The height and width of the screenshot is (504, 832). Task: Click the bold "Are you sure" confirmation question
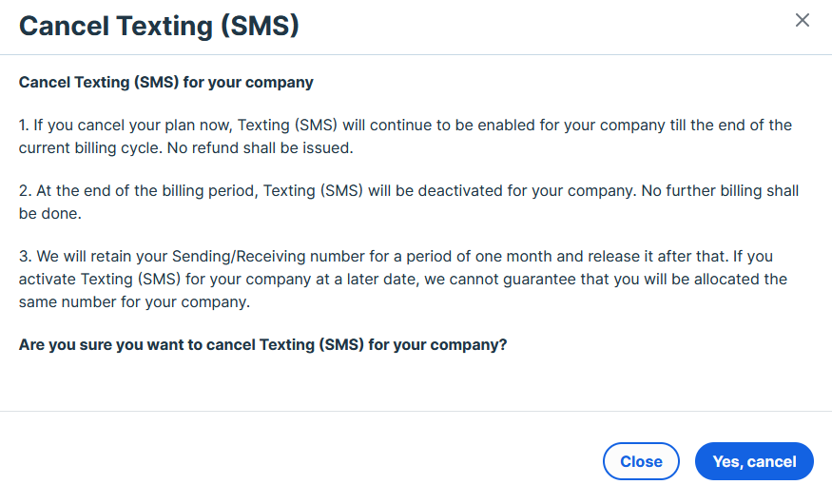(x=262, y=345)
